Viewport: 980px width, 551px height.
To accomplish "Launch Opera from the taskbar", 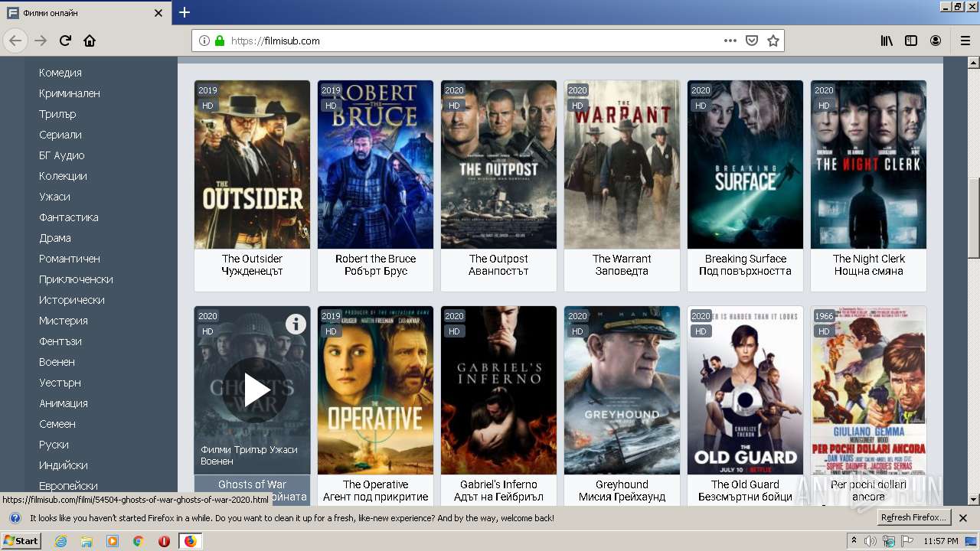I will pos(164,541).
